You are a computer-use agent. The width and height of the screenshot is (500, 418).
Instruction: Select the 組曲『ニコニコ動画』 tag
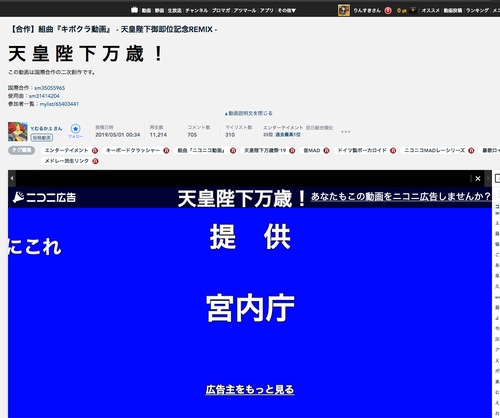point(202,151)
